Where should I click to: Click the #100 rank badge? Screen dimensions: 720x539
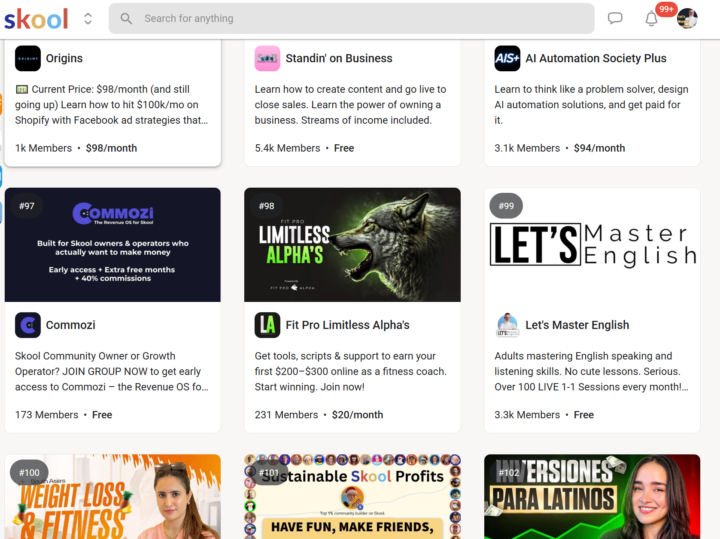click(29, 472)
